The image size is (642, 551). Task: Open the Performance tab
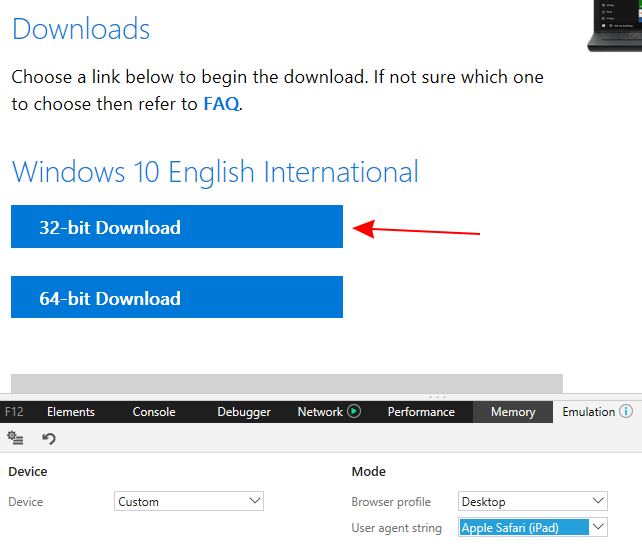421,412
